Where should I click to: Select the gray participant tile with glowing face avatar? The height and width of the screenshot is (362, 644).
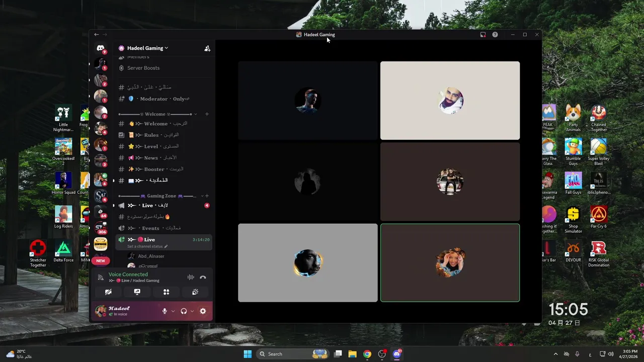coord(307,263)
